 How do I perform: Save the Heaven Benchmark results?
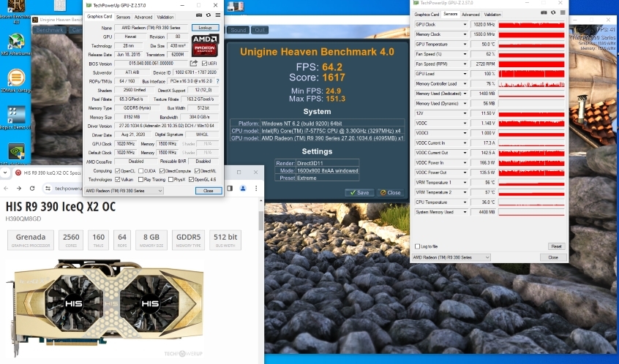point(359,192)
